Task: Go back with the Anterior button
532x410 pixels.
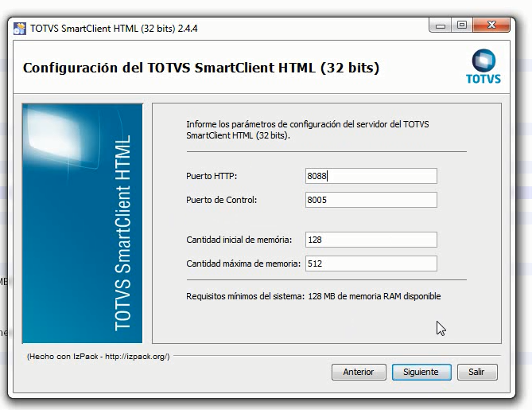Action: (x=359, y=372)
